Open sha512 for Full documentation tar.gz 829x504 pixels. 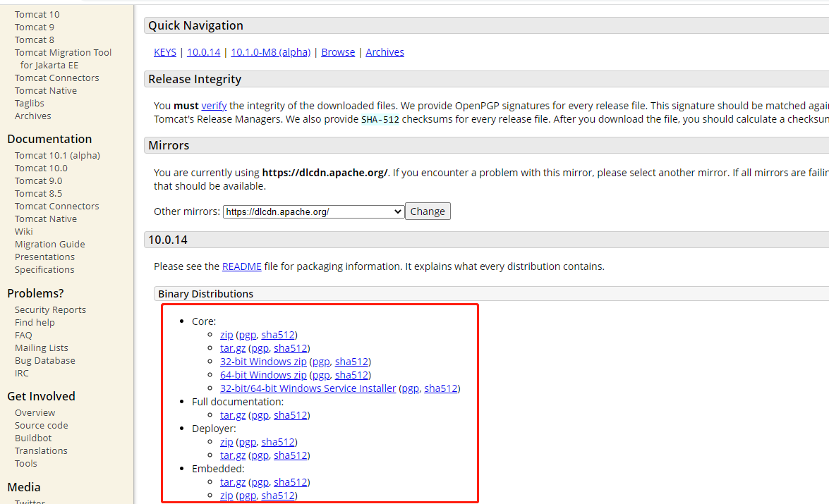click(x=290, y=415)
